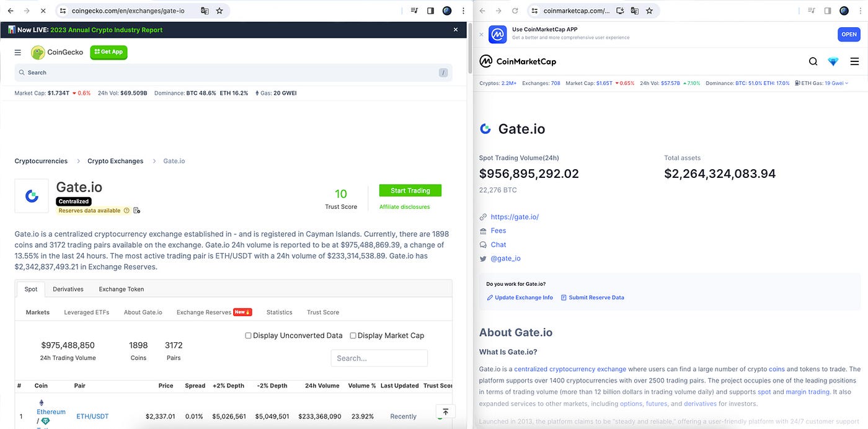Click Update Exchange Info link

(x=520, y=298)
